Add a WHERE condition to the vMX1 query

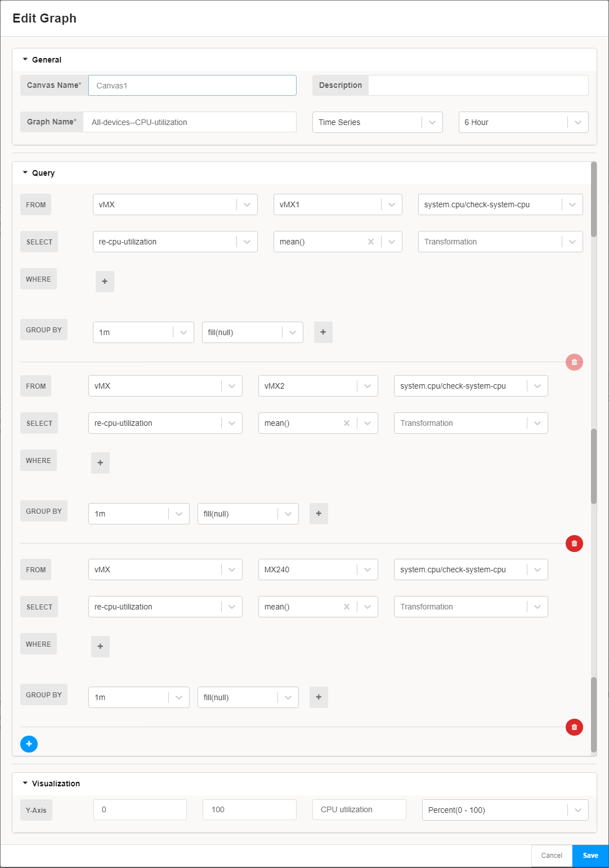(105, 281)
